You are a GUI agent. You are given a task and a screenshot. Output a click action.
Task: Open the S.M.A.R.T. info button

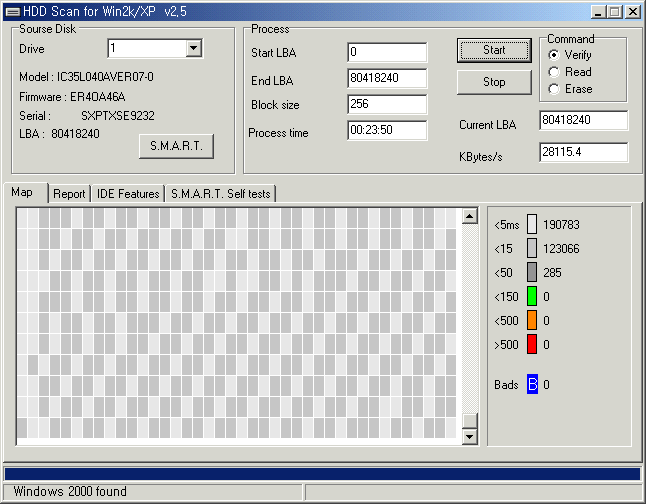tap(176, 146)
